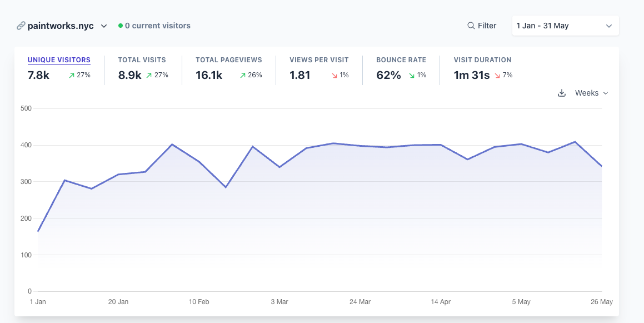
Task: Switch the graph to Bounce Rate
Action: pos(401,60)
